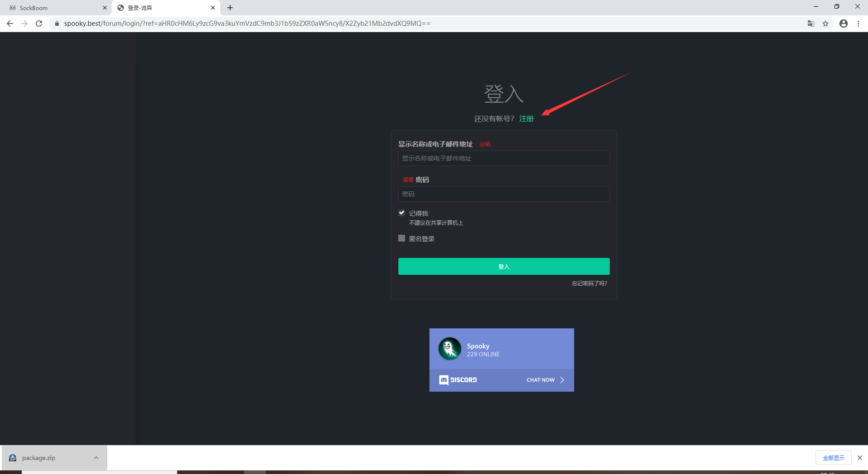Expand the package.zip download options chevron
The image size is (868, 474).
point(96,458)
